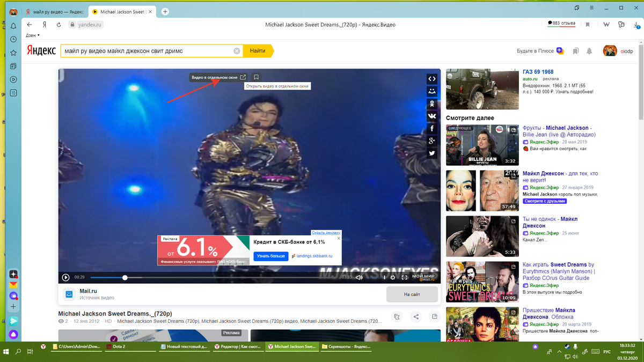Viewport: 644px width, 362px height.
Task: Open sidebar notifications bell icon
Action: click(x=13, y=26)
